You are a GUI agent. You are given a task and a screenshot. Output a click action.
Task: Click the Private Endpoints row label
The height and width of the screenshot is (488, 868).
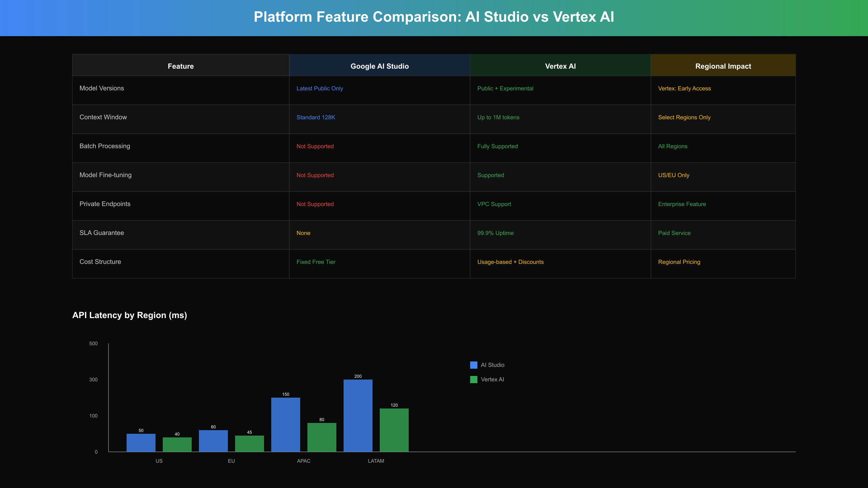[x=105, y=204]
